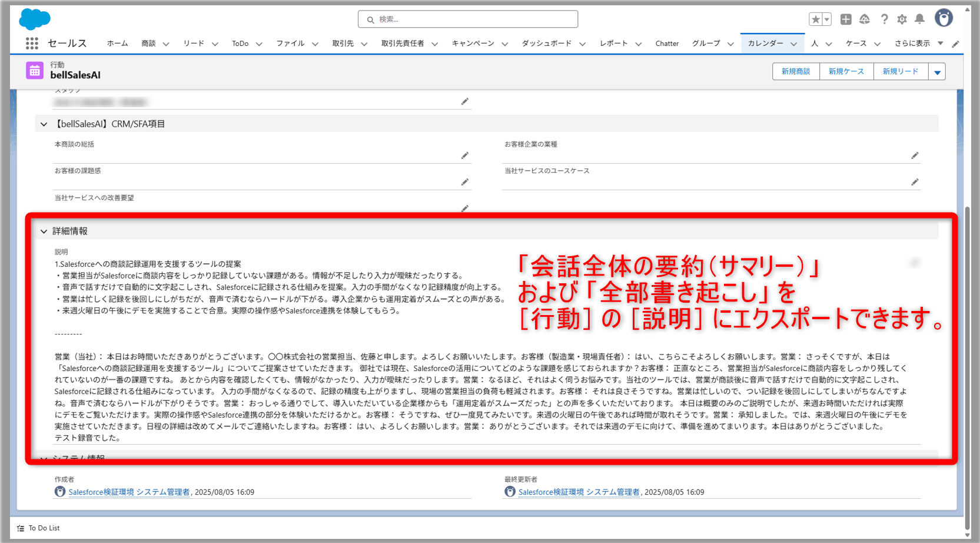980x543 pixels.
Task: Edit the staff field pencil icon
Action: tap(465, 101)
